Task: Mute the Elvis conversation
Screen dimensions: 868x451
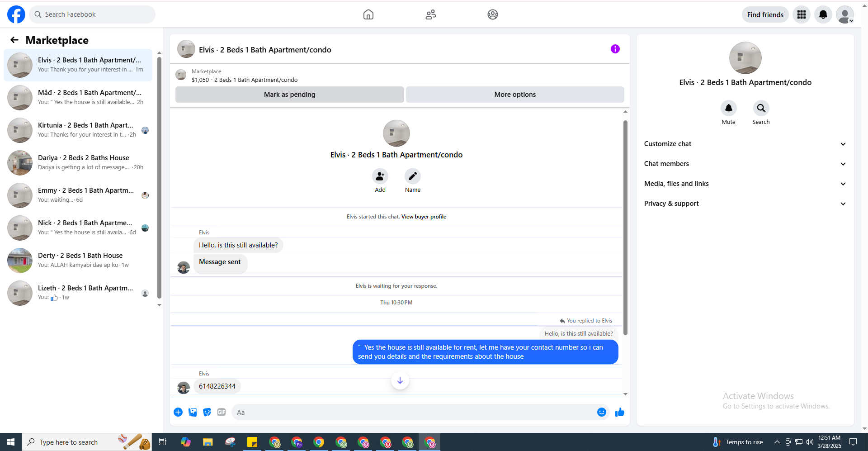Action: pyautogui.click(x=729, y=108)
